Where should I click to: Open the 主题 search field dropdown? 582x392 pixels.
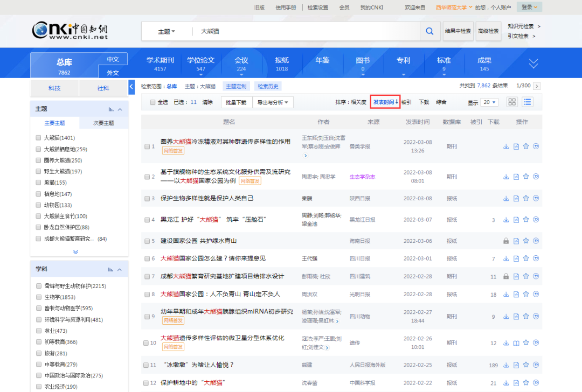167,31
